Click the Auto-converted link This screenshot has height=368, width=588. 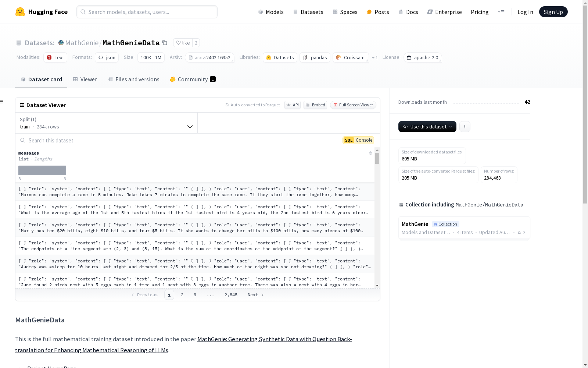pos(245,105)
